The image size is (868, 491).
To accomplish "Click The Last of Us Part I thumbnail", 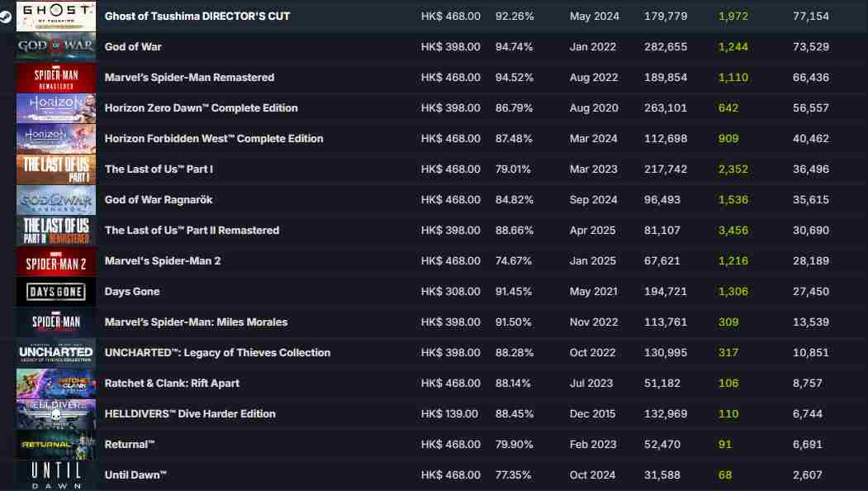I will click(56, 169).
